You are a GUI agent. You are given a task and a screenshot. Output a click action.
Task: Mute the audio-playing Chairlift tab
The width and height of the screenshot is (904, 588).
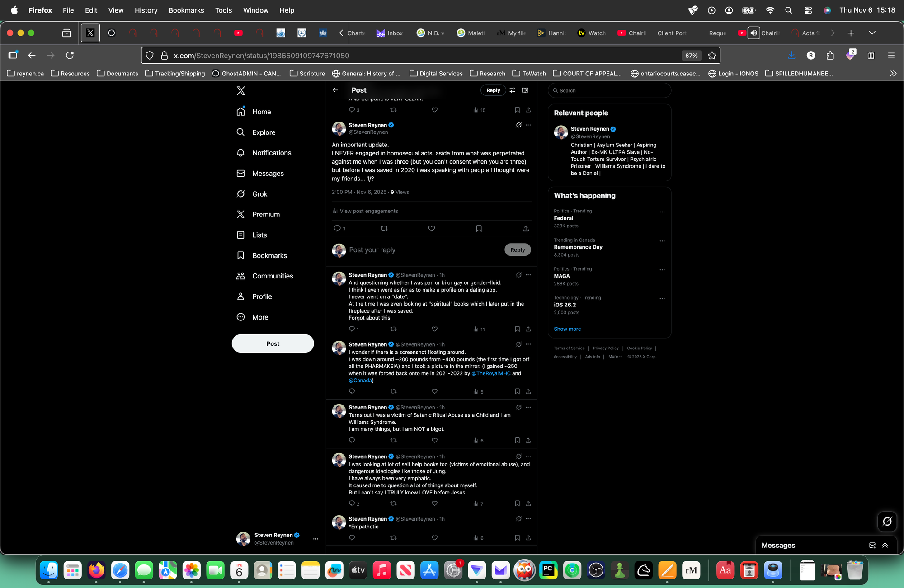point(753,33)
